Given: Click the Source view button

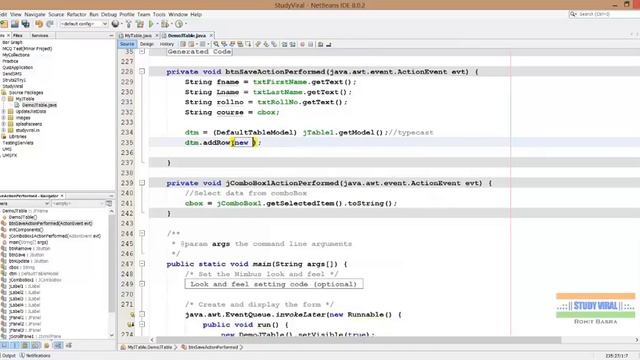Looking at the screenshot, I should tap(127, 44).
